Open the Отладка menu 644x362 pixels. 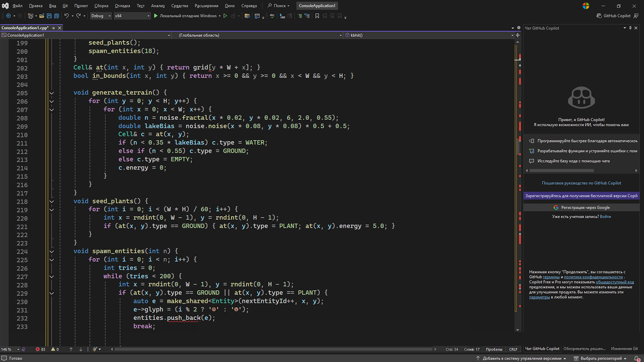(x=122, y=6)
